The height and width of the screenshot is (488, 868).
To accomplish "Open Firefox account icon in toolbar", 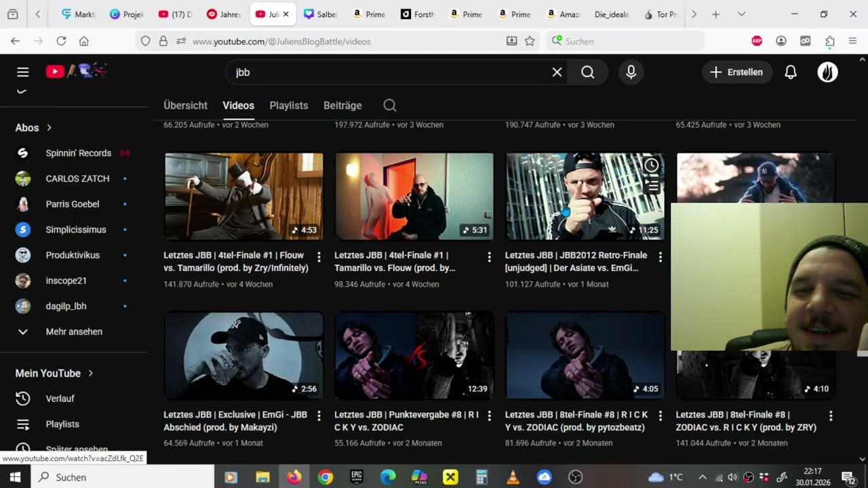I will [x=781, y=41].
